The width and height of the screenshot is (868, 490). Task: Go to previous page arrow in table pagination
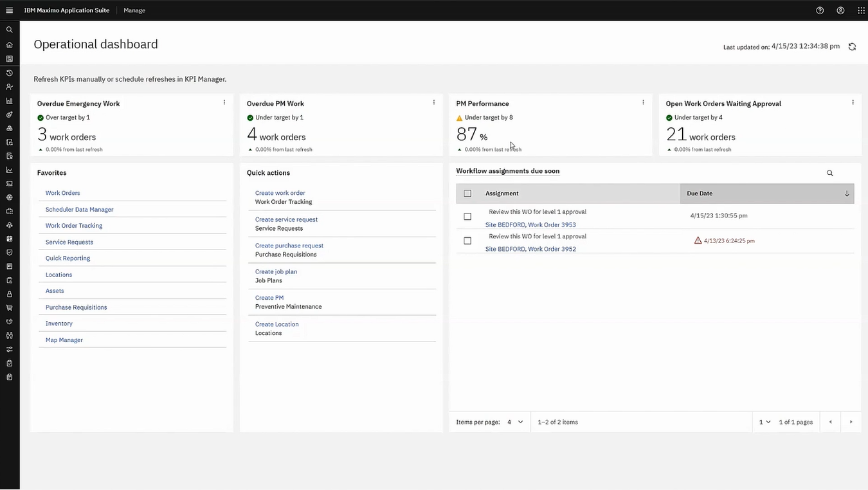[x=830, y=422]
